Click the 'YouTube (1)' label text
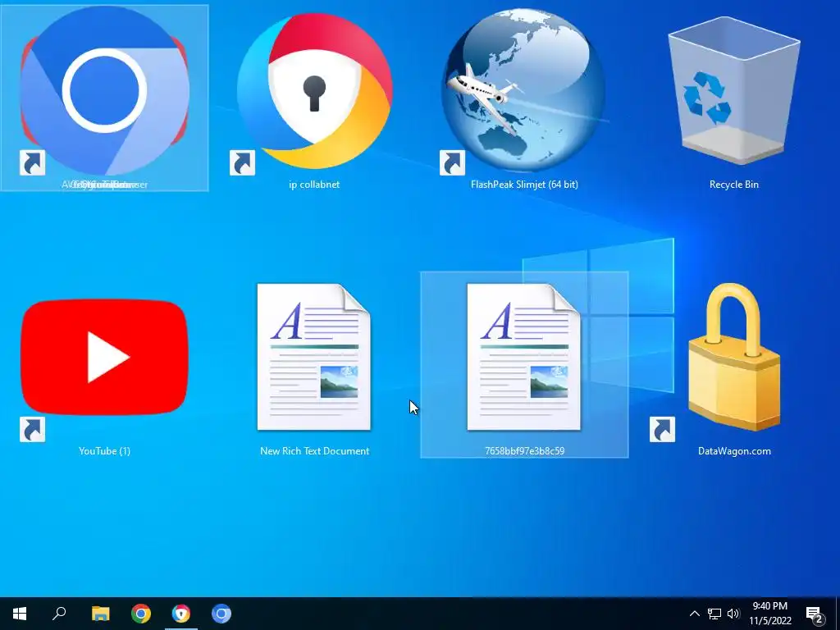The width and height of the screenshot is (840, 630). pos(104,451)
